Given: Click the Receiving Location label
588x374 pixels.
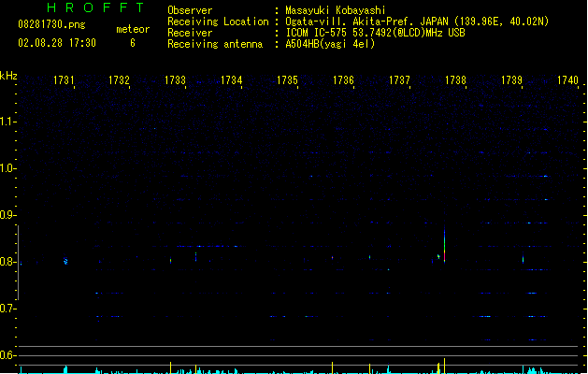Looking at the screenshot, I should (218, 22).
